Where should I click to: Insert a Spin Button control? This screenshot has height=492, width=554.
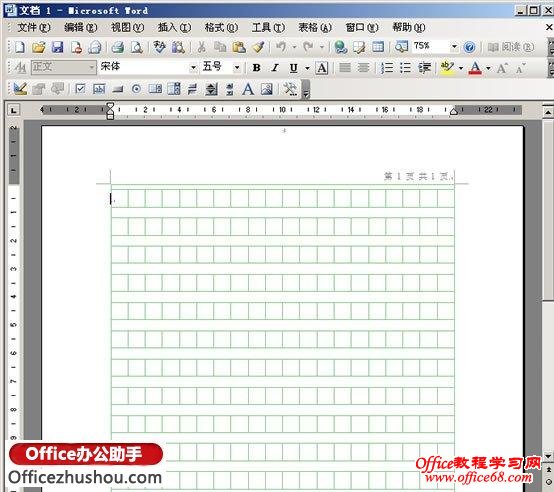point(211,89)
